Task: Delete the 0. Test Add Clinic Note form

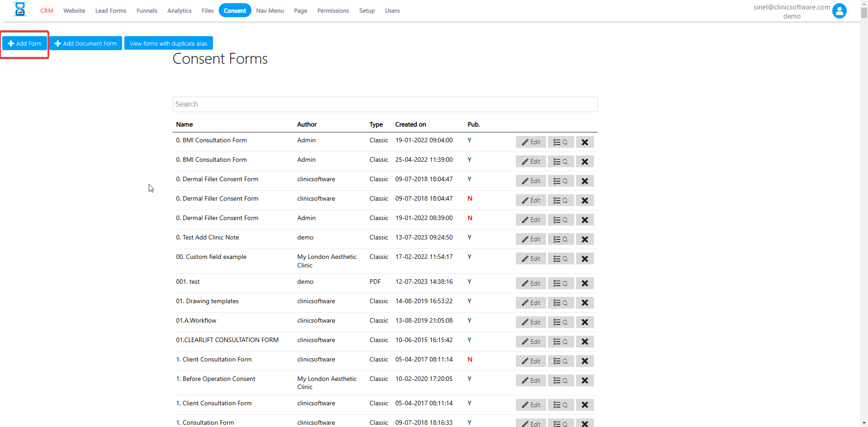Action: coord(585,239)
